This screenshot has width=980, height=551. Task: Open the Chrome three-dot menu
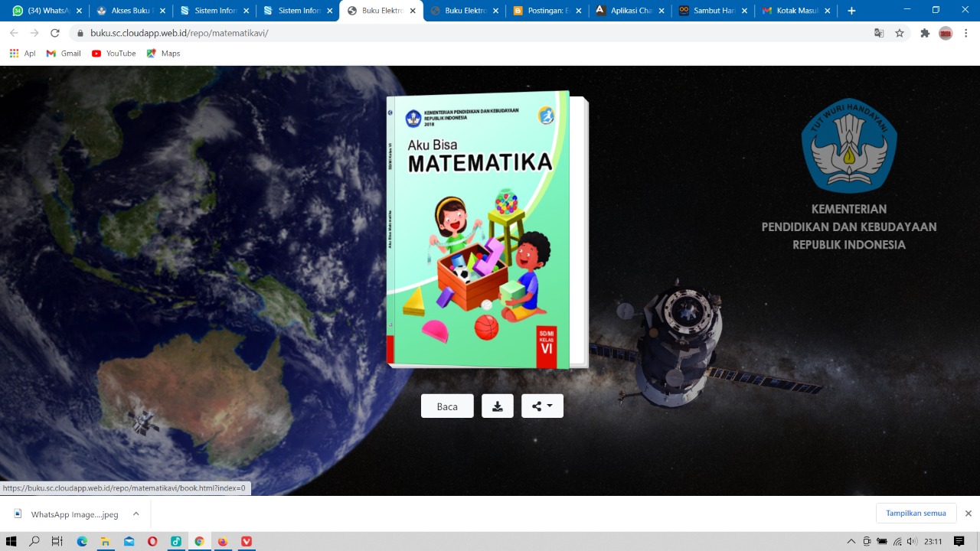tap(966, 33)
